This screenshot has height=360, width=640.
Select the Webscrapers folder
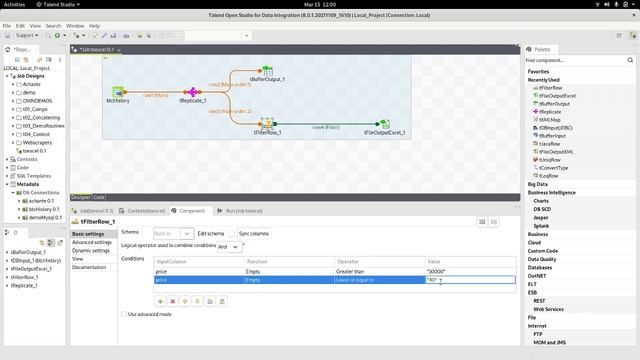[37, 142]
